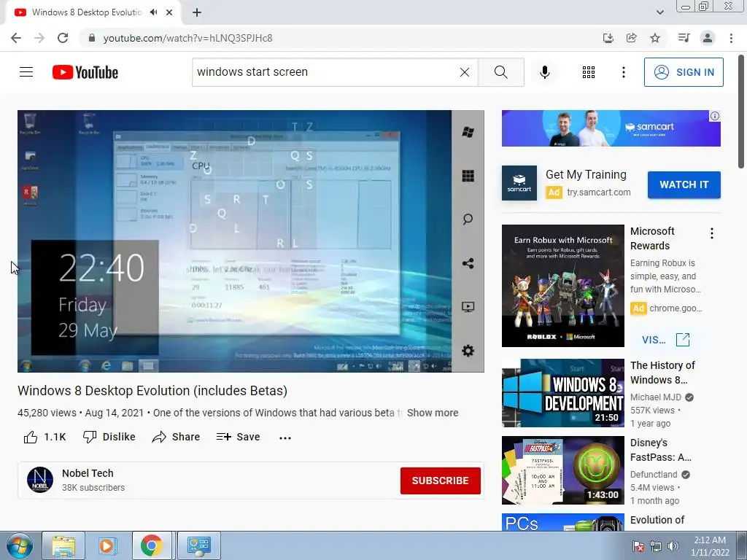Open a new browser tab
The width and height of the screenshot is (747, 560).
pos(197,12)
